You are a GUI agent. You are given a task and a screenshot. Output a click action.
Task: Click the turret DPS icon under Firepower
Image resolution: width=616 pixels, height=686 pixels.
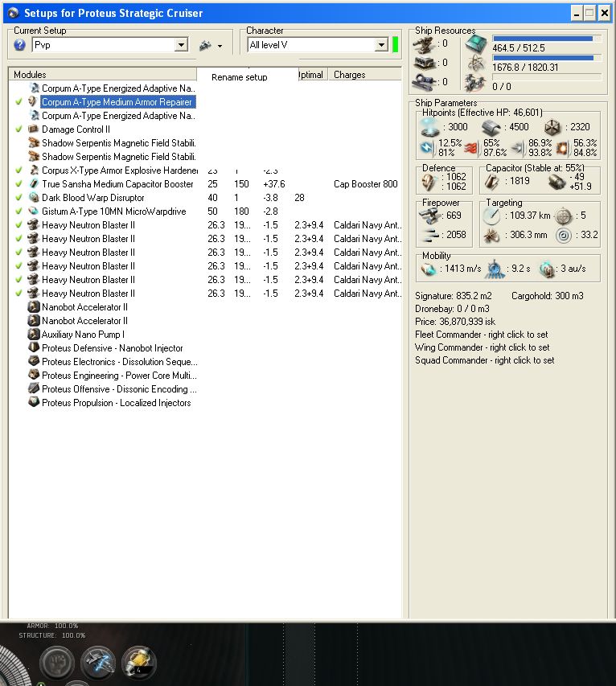pos(429,216)
